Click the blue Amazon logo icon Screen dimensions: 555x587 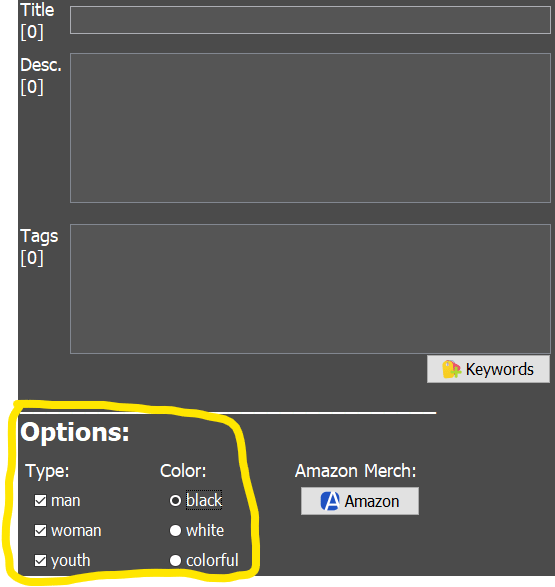point(330,501)
